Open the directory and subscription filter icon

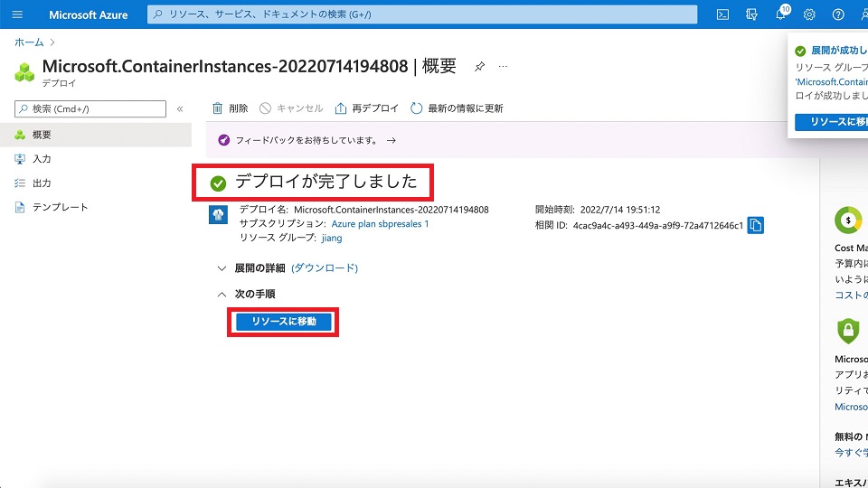point(751,15)
